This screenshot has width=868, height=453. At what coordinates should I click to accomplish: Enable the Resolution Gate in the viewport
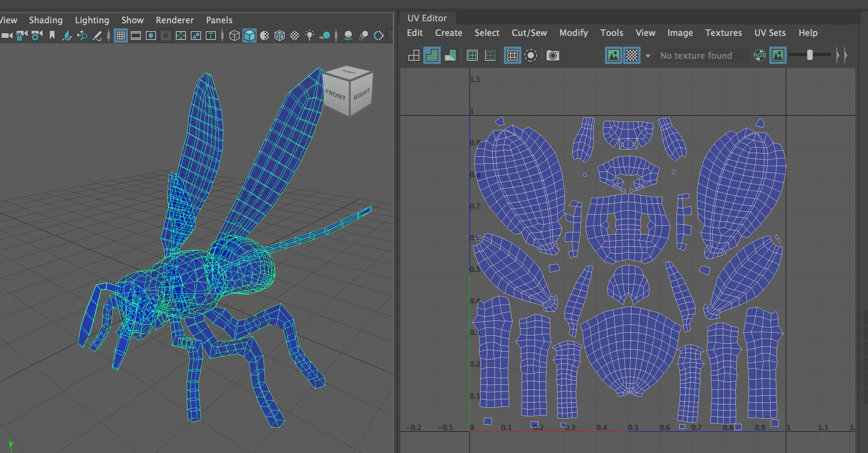pyautogui.click(x=150, y=35)
